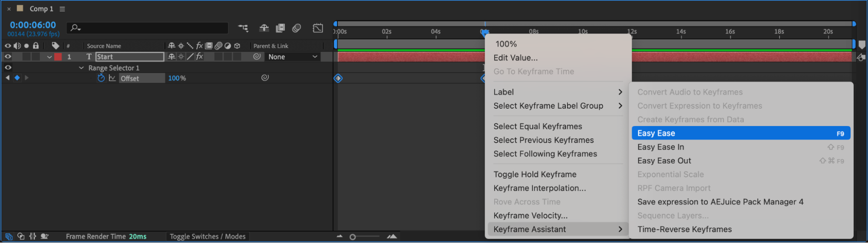
Task: Select Time-Reverse Keyframes in the submenu
Action: (684, 230)
